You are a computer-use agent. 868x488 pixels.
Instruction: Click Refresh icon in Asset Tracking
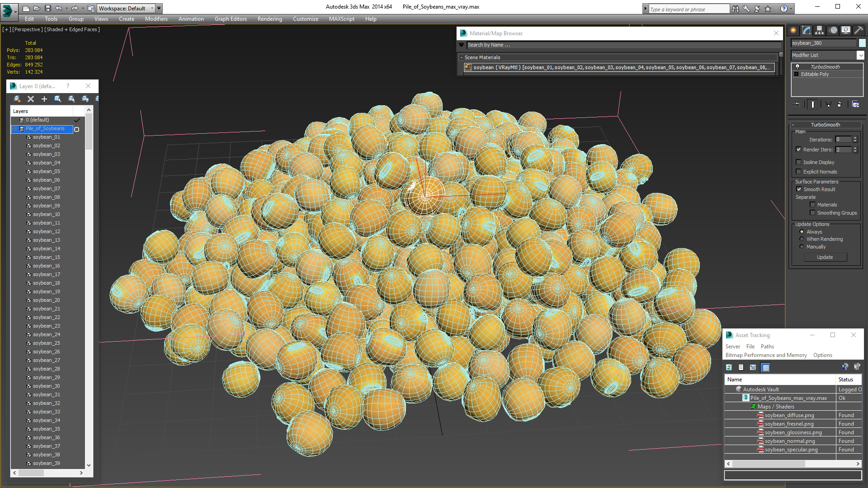pyautogui.click(x=729, y=367)
